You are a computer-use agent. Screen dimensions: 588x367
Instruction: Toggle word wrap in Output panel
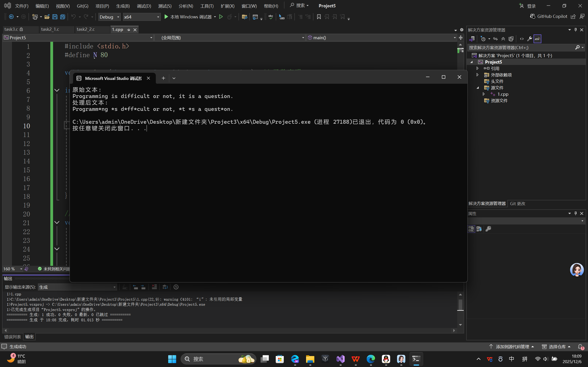click(165, 287)
